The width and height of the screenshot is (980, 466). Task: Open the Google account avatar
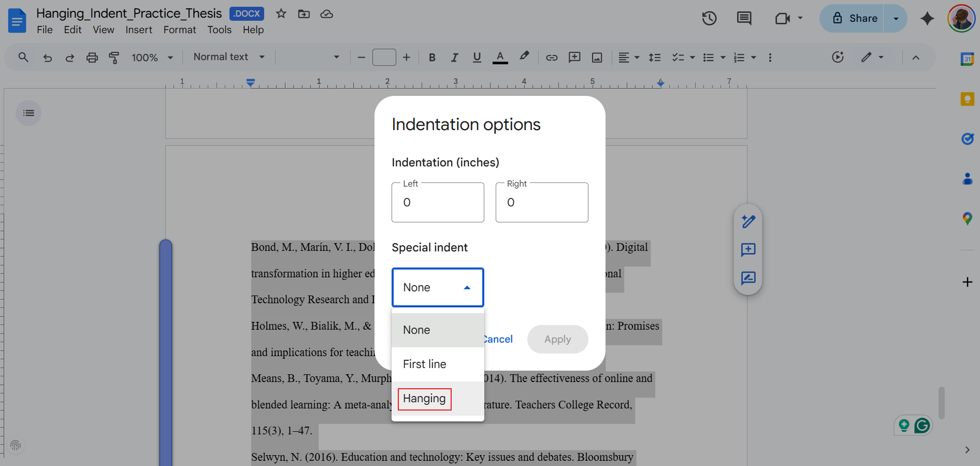[x=961, y=19]
